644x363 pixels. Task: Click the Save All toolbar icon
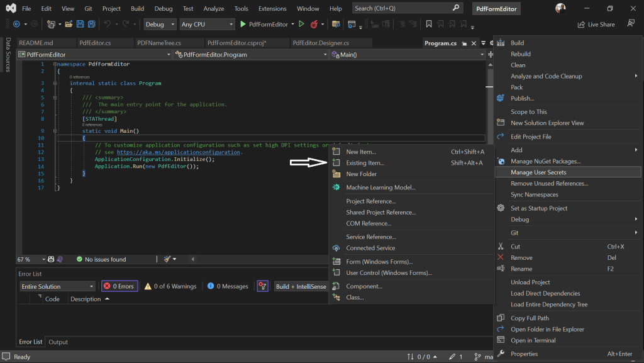(91, 25)
